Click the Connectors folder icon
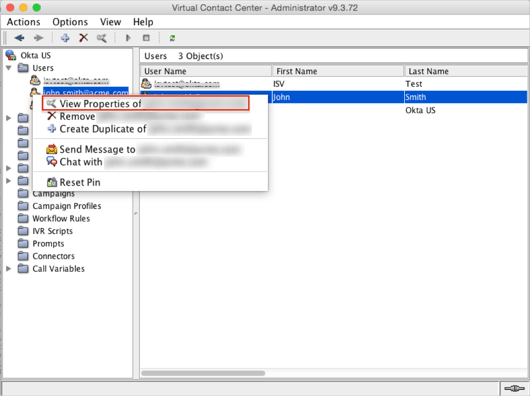 click(23, 256)
